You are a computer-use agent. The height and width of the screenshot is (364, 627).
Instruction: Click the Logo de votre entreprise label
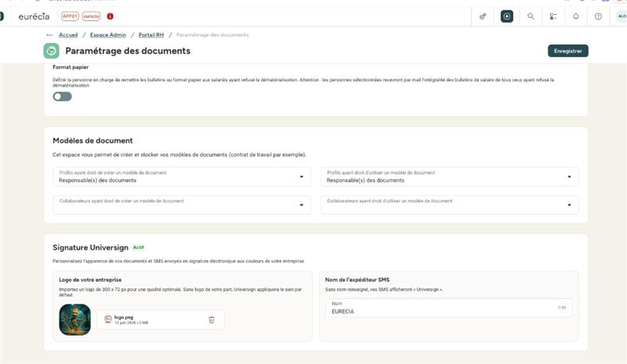pos(90,279)
